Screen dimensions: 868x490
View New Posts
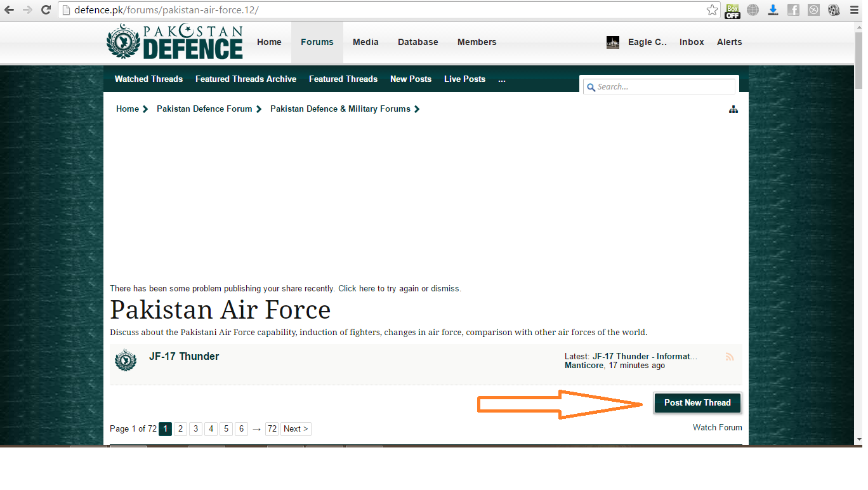(411, 79)
